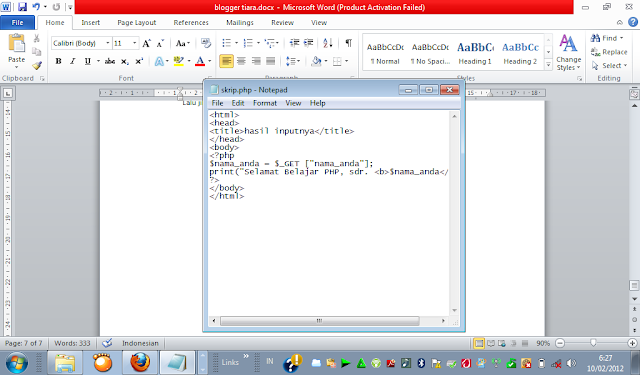Click the Indonesian language indicator
This screenshot has width=640, height=375.
pyautogui.click(x=140, y=343)
